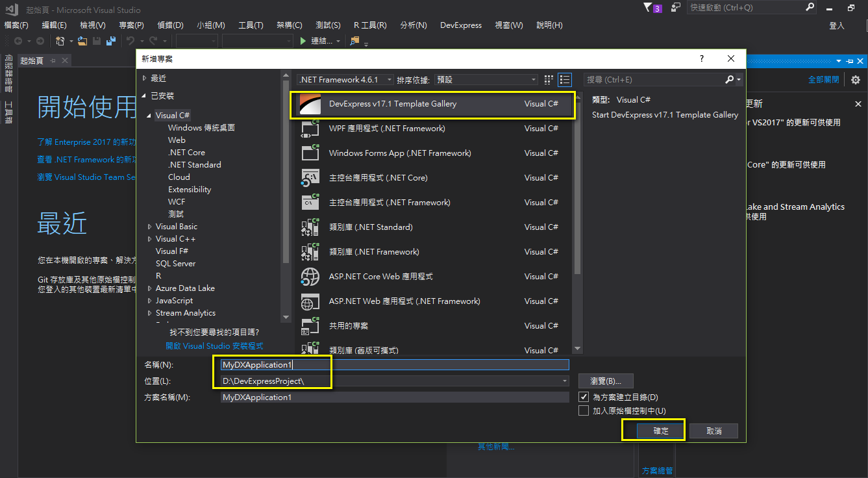Screen dimensions: 868x478
Task: Select 類別庫 (.NET Standard) template icon
Action: coord(310,227)
